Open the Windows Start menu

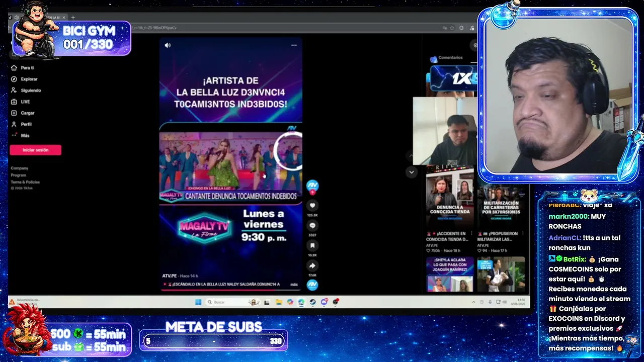pos(198,302)
